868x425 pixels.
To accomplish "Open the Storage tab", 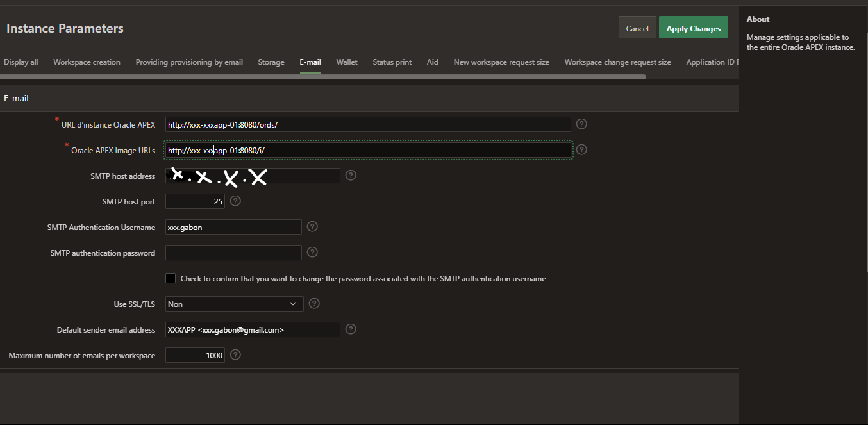I will [x=271, y=62].
